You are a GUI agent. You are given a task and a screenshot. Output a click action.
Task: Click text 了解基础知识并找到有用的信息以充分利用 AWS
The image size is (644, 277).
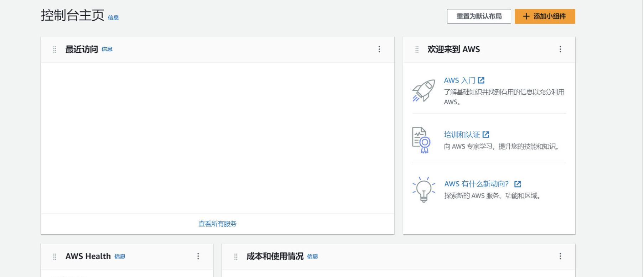click(x=504, y=97)
